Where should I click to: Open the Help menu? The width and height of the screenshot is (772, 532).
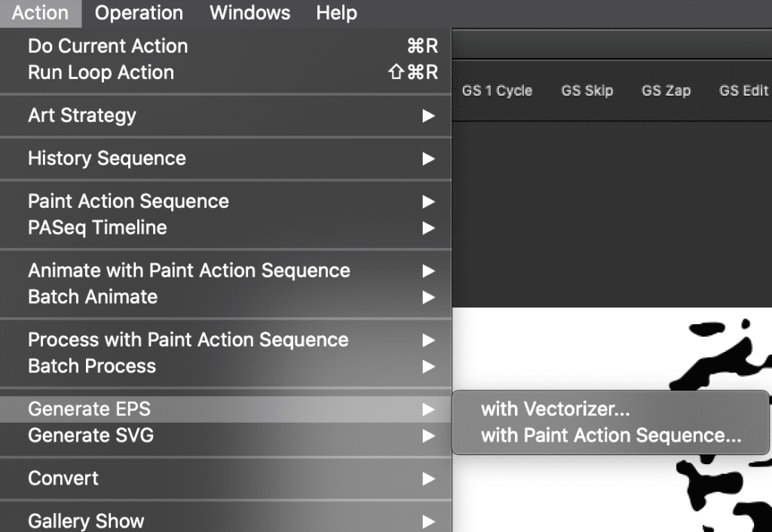(x=336, y=13)
